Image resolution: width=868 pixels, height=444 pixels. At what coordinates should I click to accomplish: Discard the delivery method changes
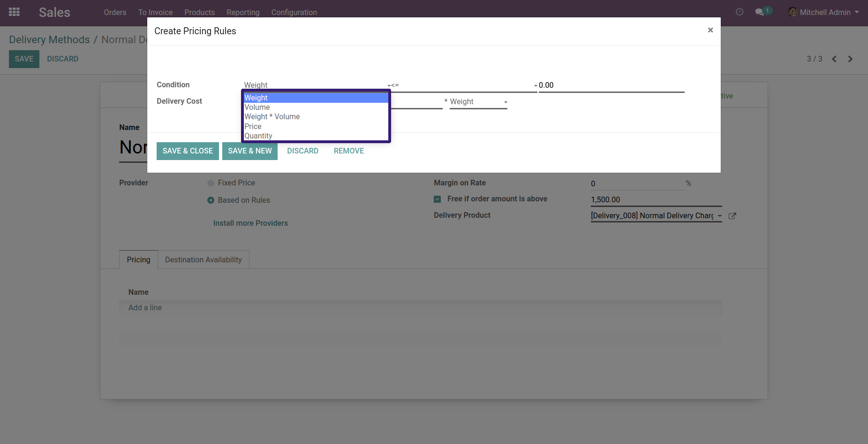62,59
